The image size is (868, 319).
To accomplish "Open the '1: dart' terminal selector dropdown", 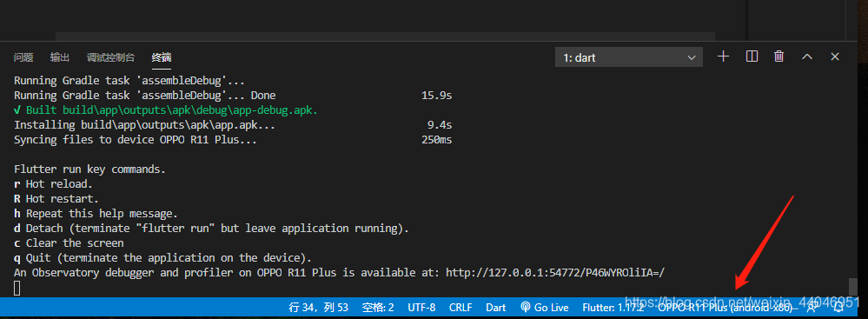I will [629, 57].
